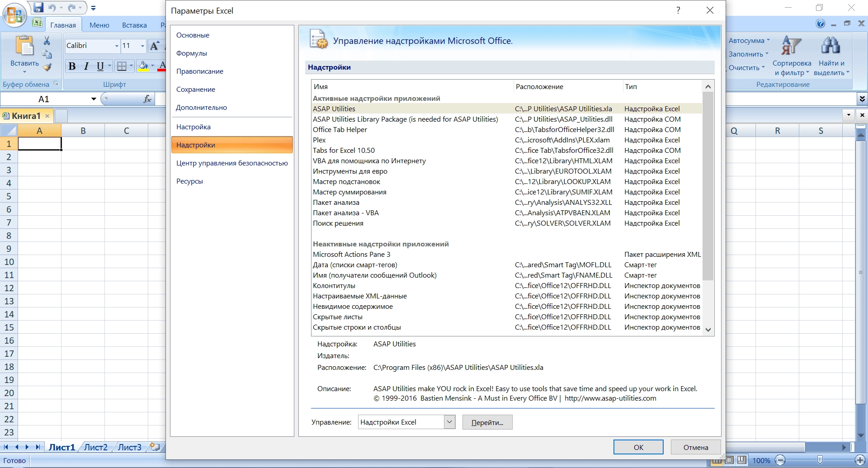The height and width of the screenshot is (468, 868).
Task: Click the Insert Function fx icon
Action: coord(147,99)
